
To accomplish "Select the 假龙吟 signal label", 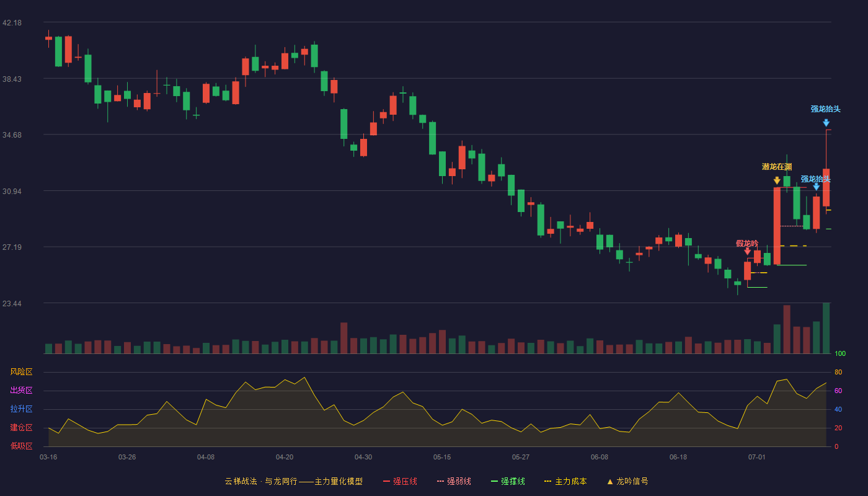I will pyautogui.click(x=747, y=243).
